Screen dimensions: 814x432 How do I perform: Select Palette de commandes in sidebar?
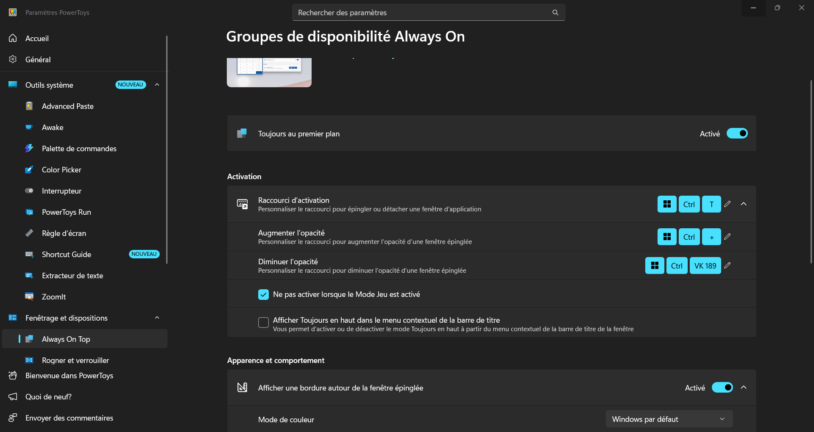point(85,148)
